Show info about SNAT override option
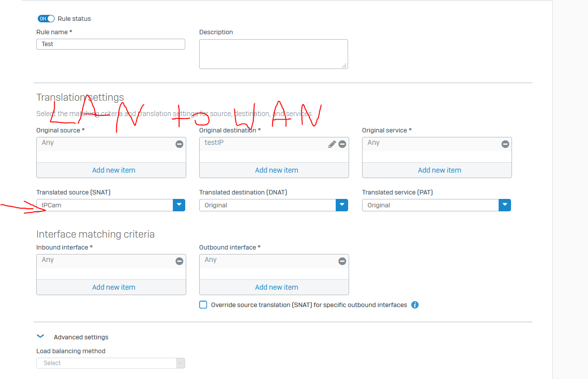 (x=415, y=305)
